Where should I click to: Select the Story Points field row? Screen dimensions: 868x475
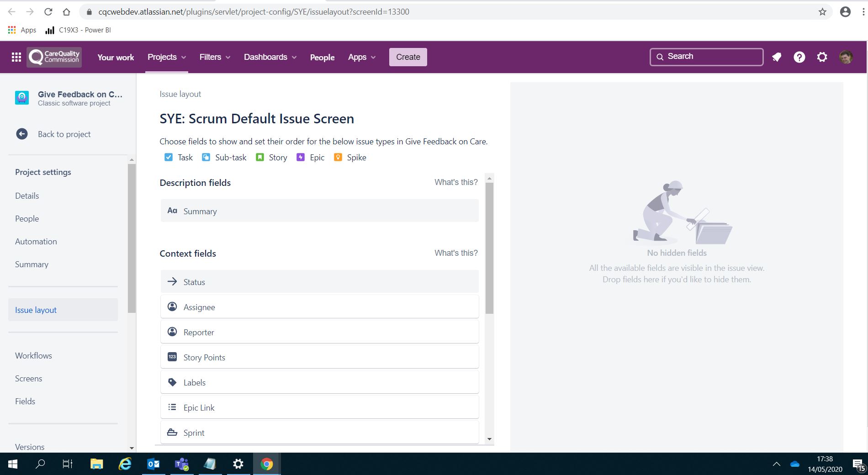(x=320, y=357)
